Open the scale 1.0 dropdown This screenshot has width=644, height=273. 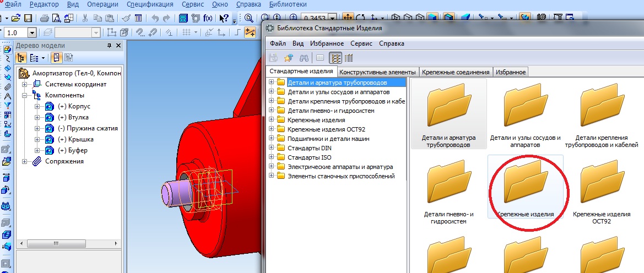32,32
